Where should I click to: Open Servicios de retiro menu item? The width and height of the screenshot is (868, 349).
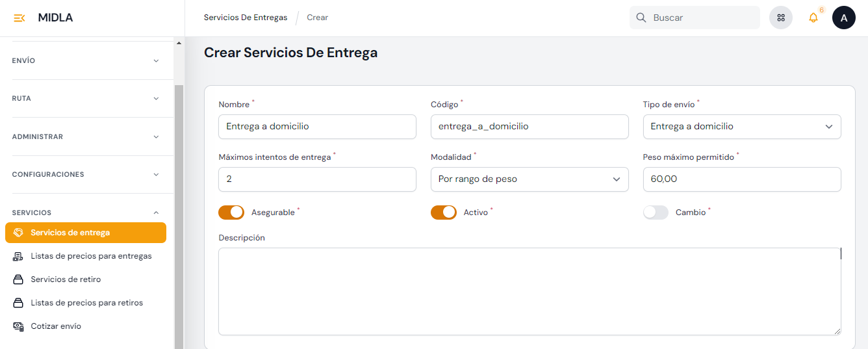86,279
